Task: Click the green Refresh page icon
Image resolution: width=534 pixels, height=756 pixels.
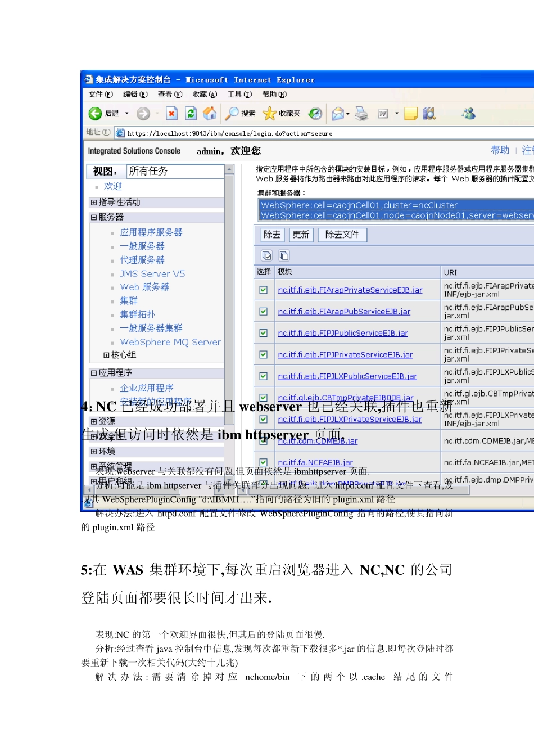Action: click(x=191, y=114)
